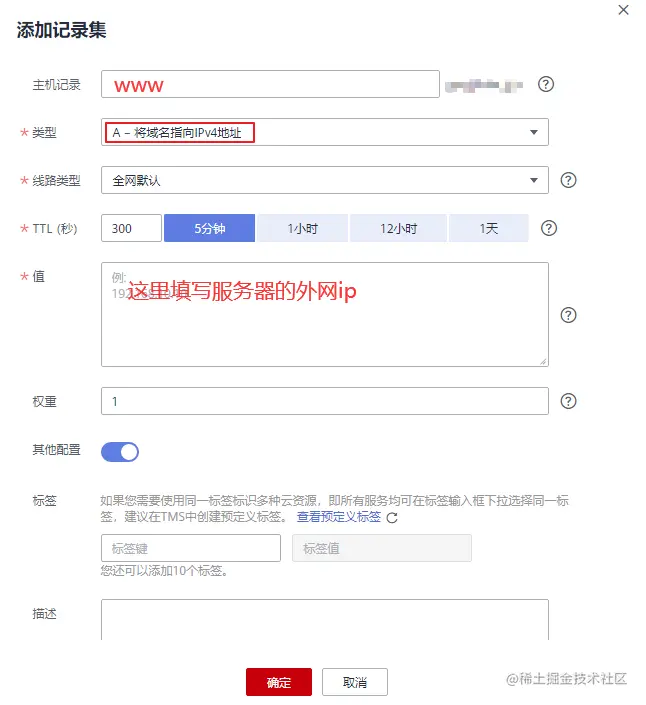
Task: Open the 查看预定义标签 link
Action: click(339, 517)
